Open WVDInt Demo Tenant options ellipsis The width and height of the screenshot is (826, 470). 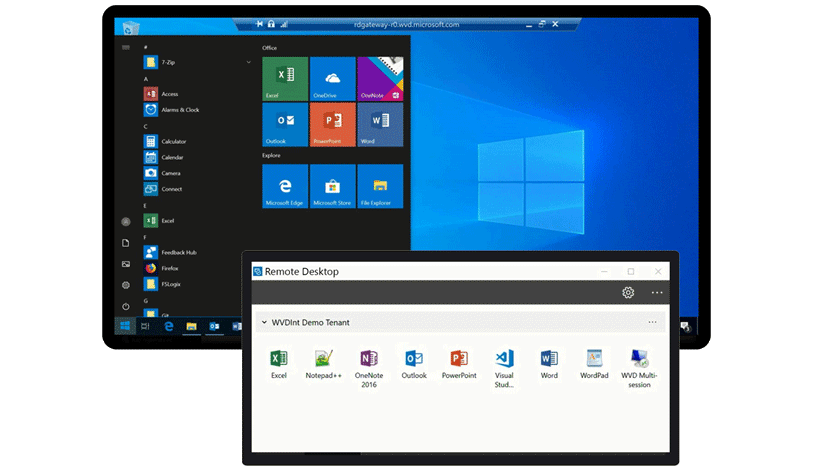(x=652, y=322)
